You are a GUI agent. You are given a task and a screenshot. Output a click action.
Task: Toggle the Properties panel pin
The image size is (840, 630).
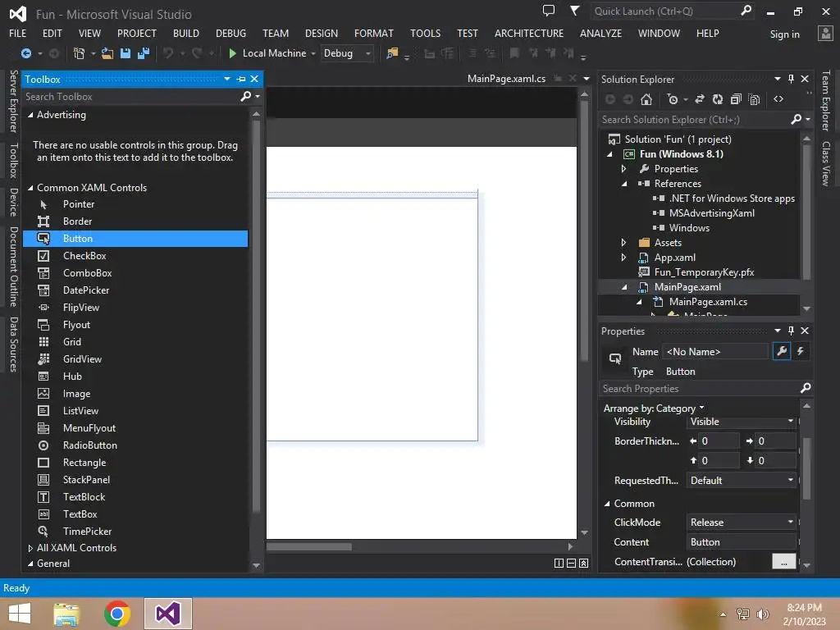click(792, 331)
